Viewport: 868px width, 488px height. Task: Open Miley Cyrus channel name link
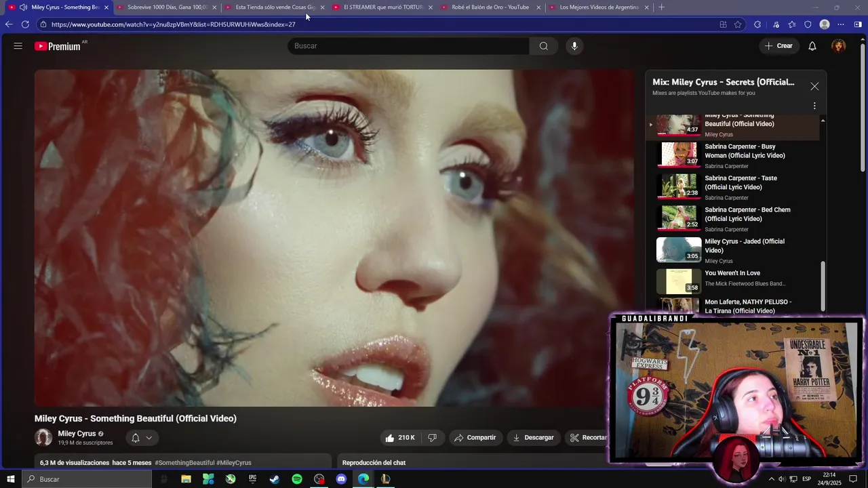pyautogui.click(x=77, y=434)
